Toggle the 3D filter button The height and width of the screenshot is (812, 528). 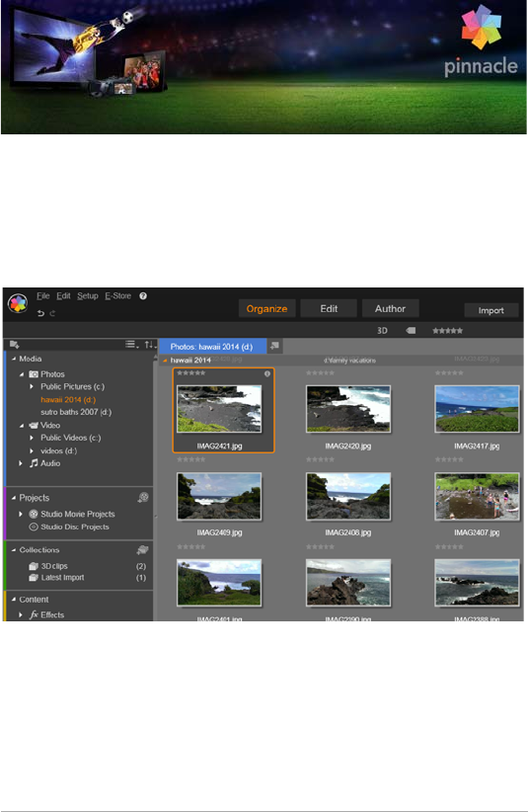382,330
